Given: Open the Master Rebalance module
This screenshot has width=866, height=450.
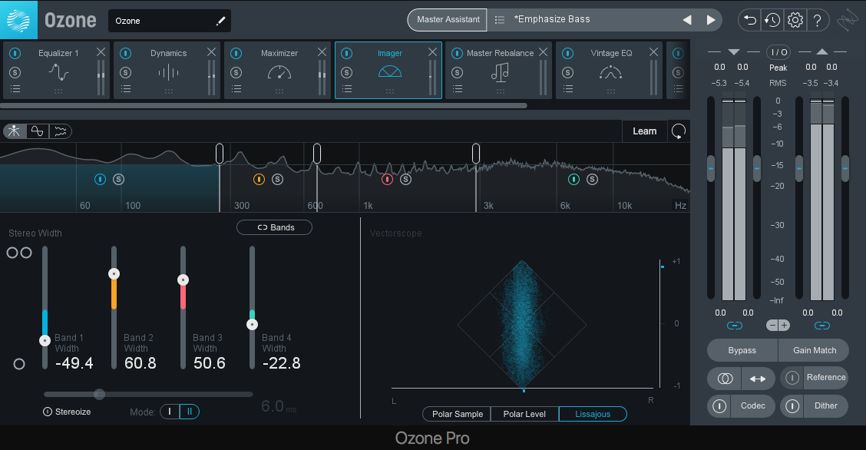Looking at the screenshot, I should point(500,71).
